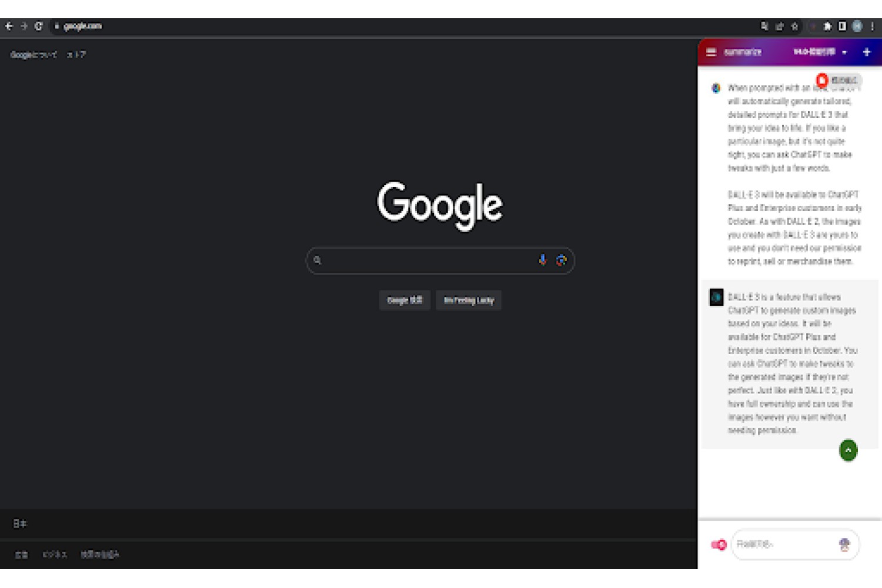Open Google Lens image search icon

(562, 260)
